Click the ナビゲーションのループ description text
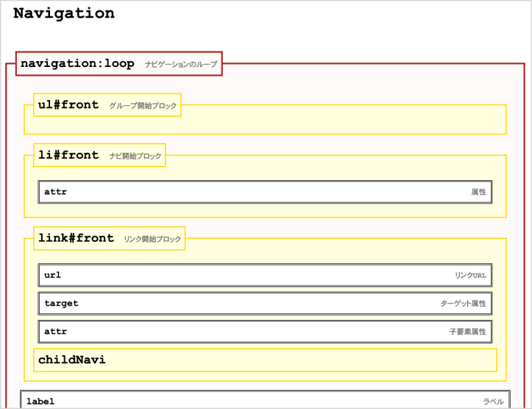The image size is (532, 409). pos(181,65)
